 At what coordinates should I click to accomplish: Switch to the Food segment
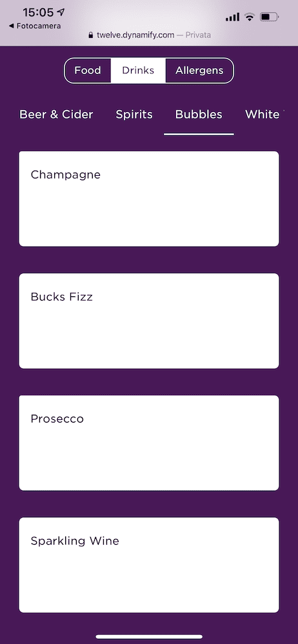[88, 70]
